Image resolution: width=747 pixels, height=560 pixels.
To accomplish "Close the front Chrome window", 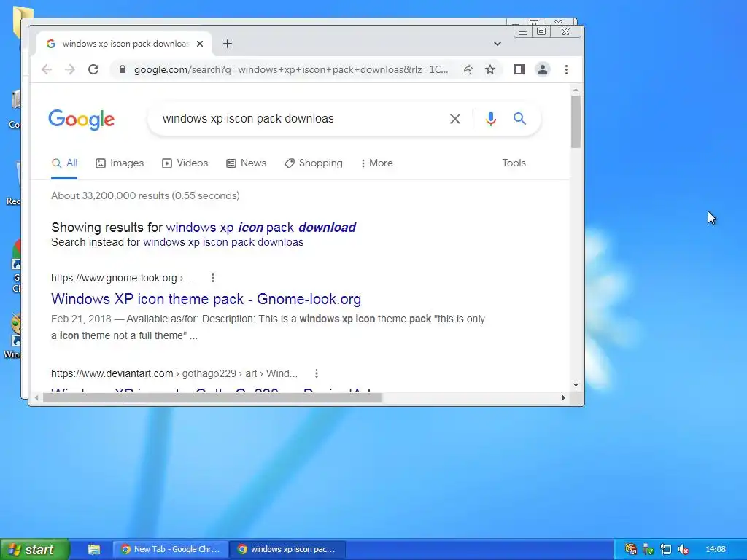I will point(565,32).
